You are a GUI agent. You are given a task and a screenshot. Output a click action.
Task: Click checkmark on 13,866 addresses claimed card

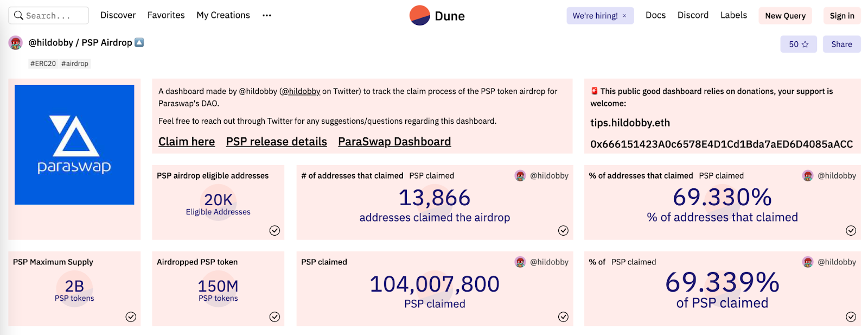click(563, 231)
